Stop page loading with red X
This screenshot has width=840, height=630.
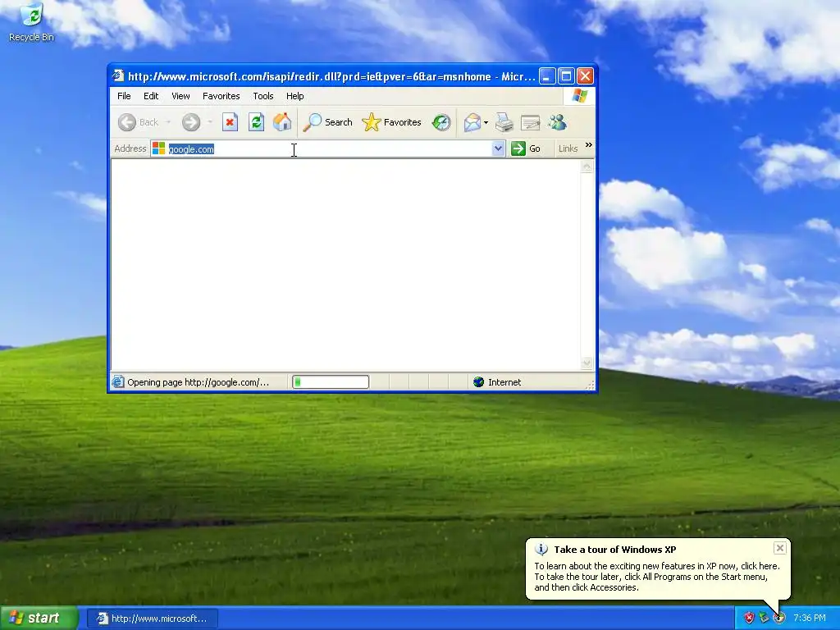pos(230,122)
